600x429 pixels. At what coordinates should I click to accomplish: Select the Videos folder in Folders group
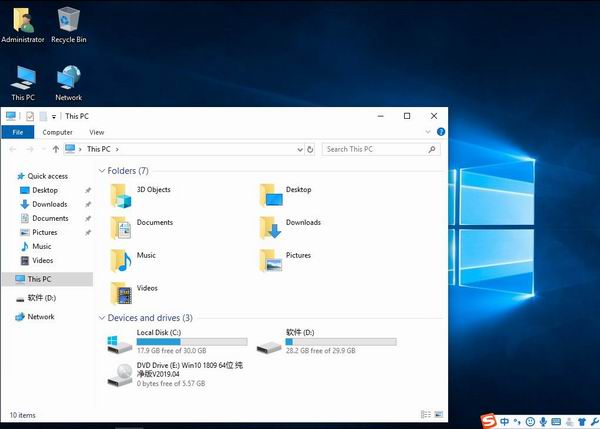coord(134,294)
